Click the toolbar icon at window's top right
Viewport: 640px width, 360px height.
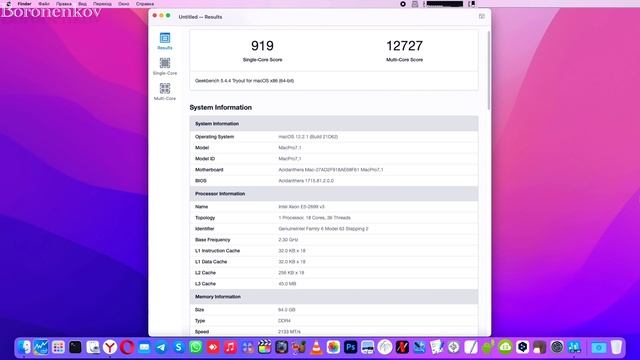482,16
